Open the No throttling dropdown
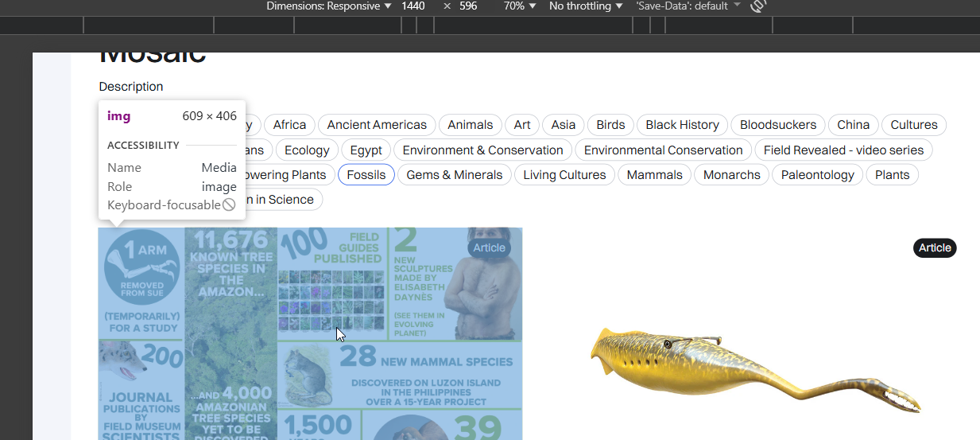The image size is (980, 440). [x=586, y=6]
